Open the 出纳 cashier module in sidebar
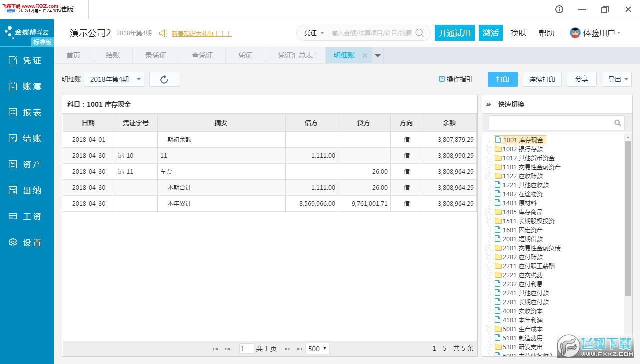 click(x=26, y=190)
